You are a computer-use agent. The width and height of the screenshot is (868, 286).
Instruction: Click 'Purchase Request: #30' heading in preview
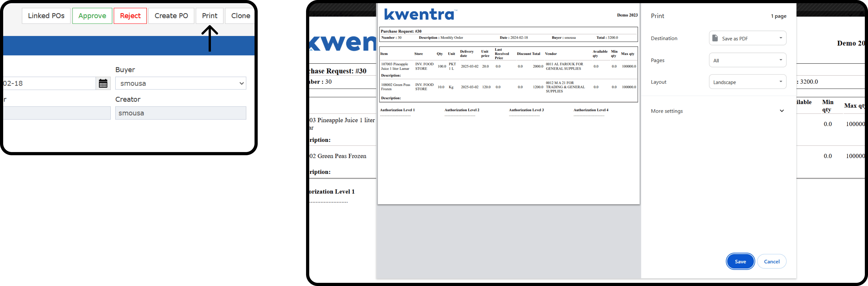point(401,31)
